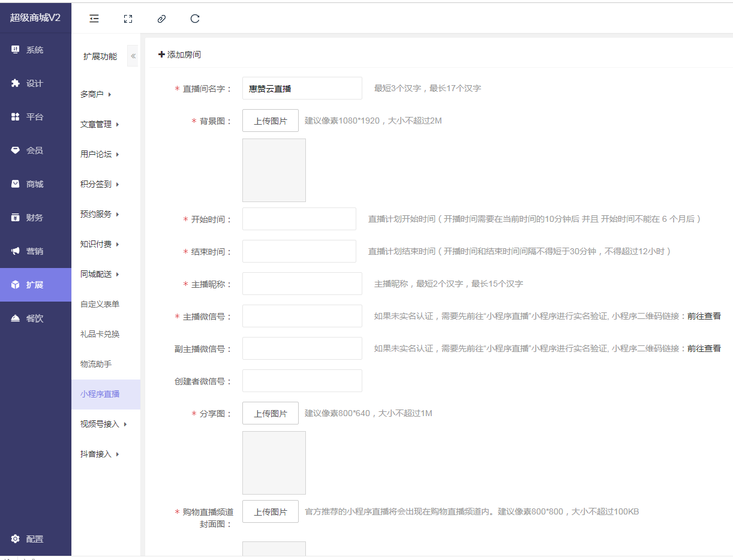
Task: Click the hint 建议像素800*640，大小不超过1M
Action: tap(368, 413)
